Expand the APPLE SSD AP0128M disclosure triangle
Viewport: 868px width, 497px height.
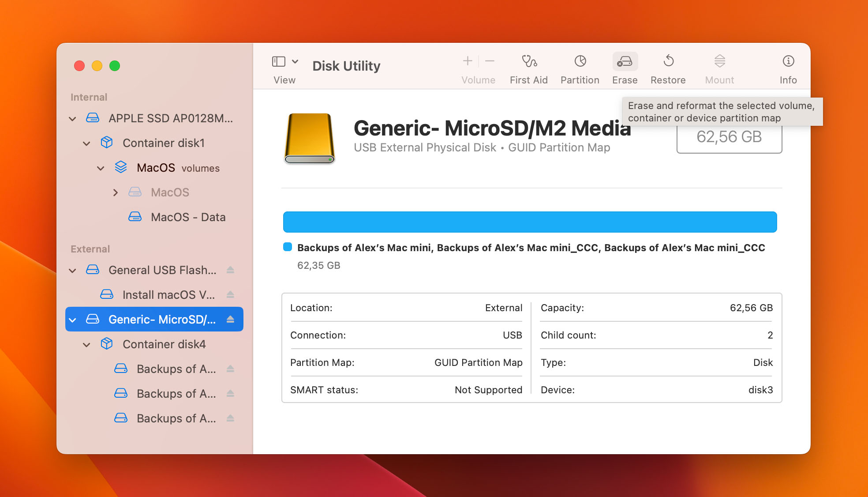(73, 117)
